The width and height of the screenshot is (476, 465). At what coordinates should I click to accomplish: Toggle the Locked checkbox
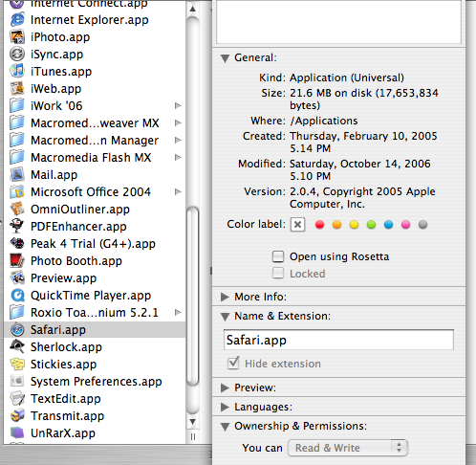point(278,274)
